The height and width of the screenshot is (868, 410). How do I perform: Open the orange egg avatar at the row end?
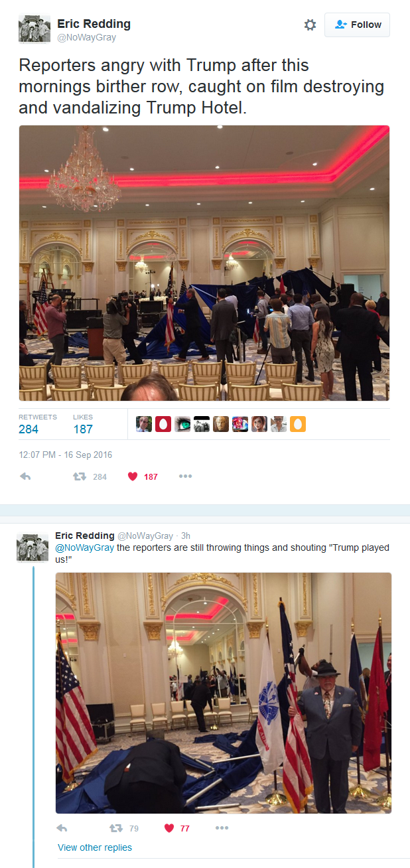coord(298,424)
